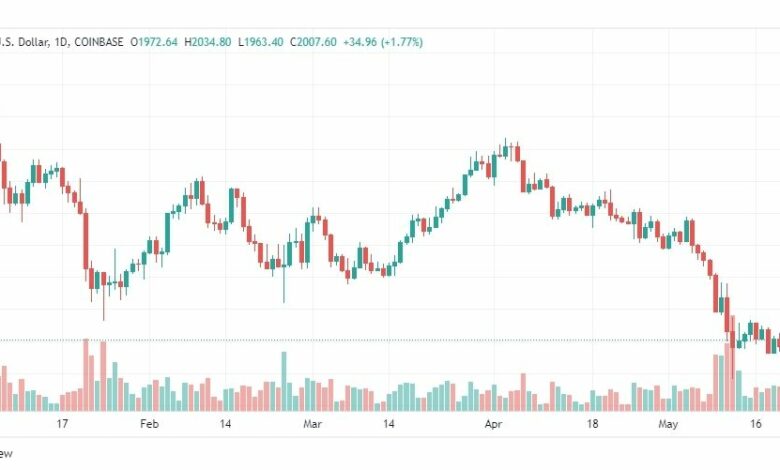The width and height of the screenshot is (780, 470).
Task: Click the 14 label between Feb and Mar
Action: [225, 424]
